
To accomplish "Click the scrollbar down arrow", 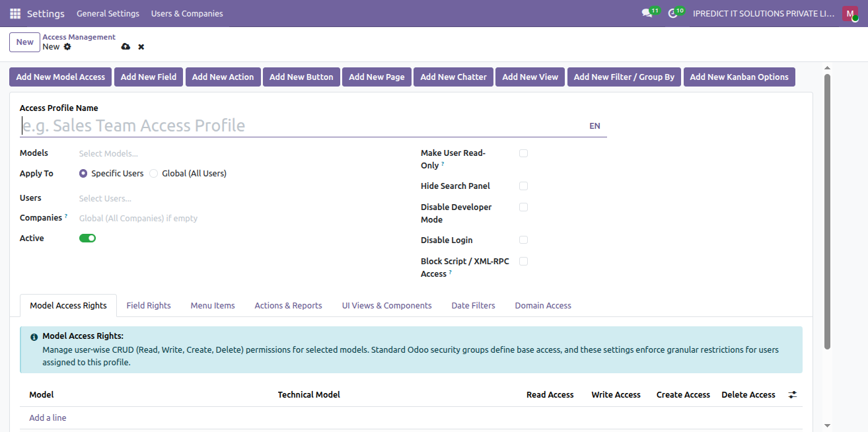I will [827, 425].
